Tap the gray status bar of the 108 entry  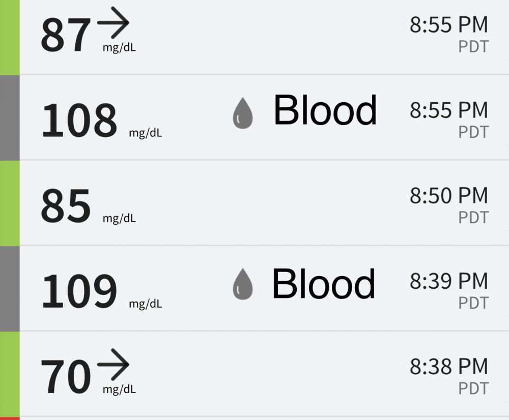[10, 118]
